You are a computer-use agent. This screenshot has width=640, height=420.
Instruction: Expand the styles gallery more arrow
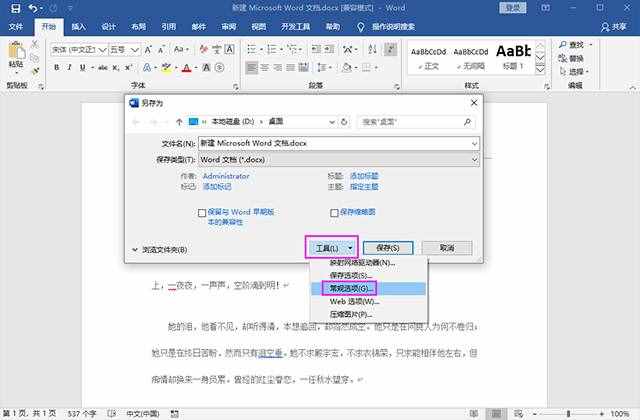tap(540, 70)
